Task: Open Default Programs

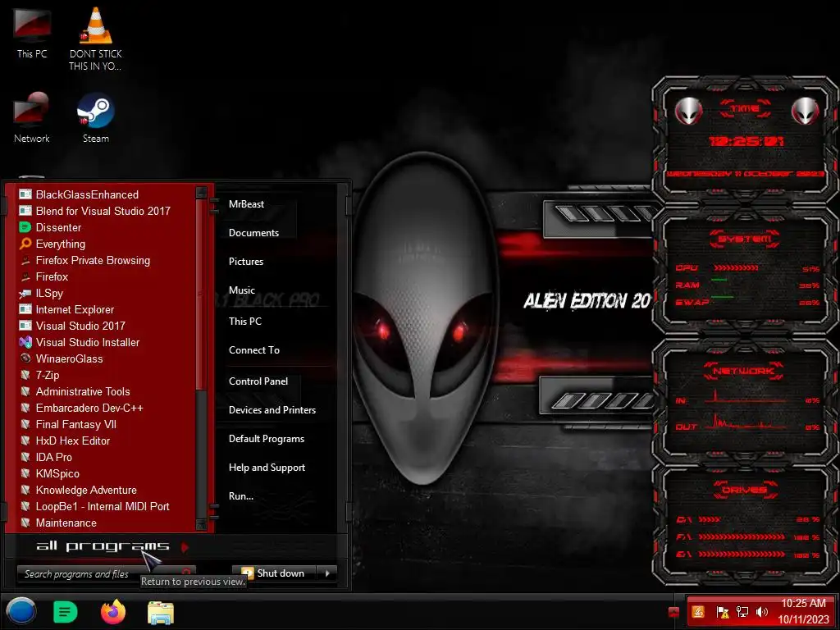Action: pyautogui.click(x=267, y=439)
